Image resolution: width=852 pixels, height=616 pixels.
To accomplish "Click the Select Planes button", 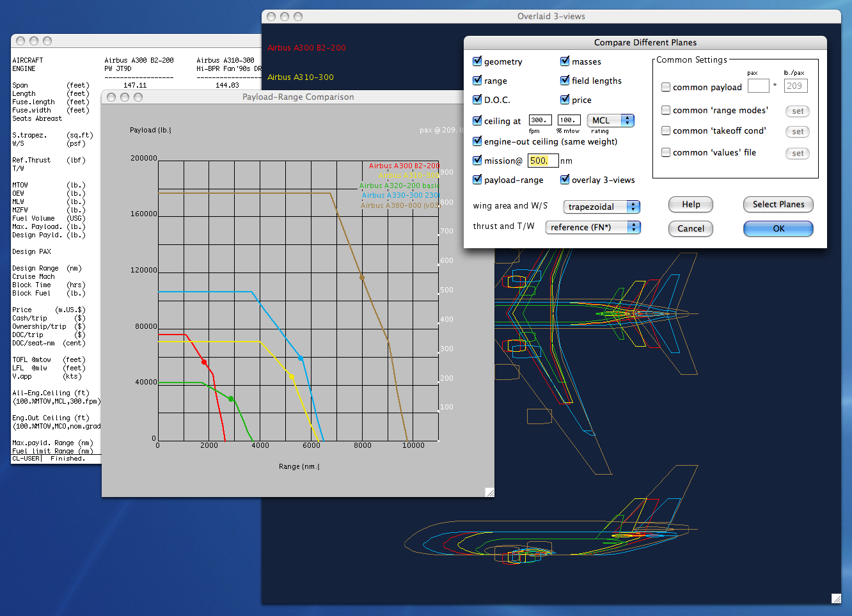I will tap(778, 205).
